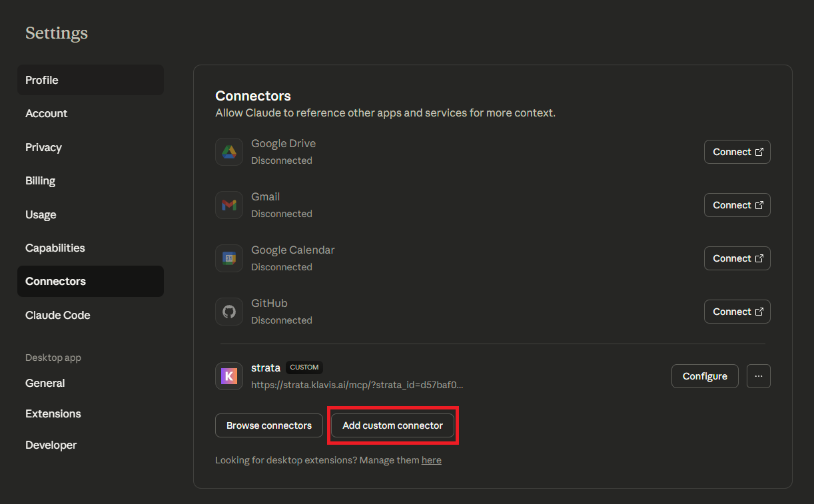
Task: Switch to the Profile settings tab
Action: click(90, 79)
